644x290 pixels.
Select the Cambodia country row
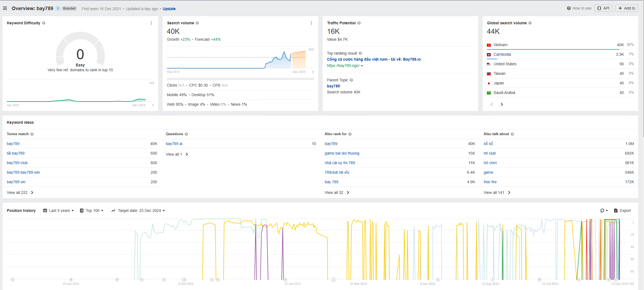click(560, 54)
